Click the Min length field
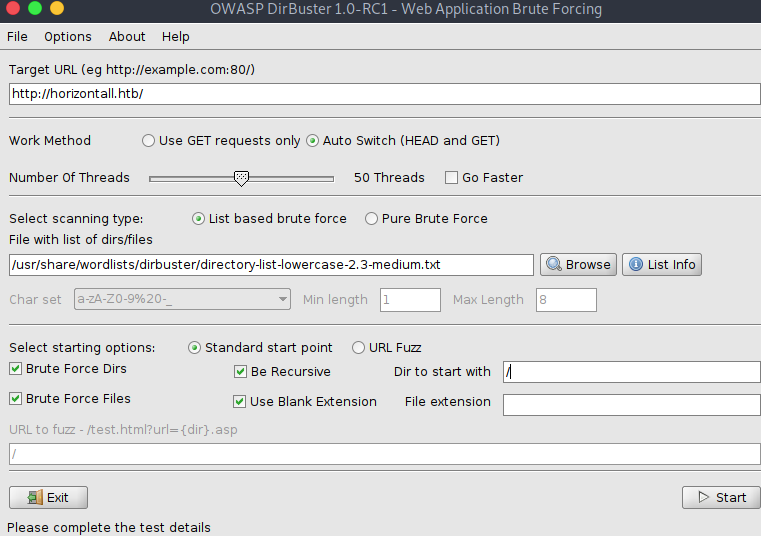 [x=410, y=300]
